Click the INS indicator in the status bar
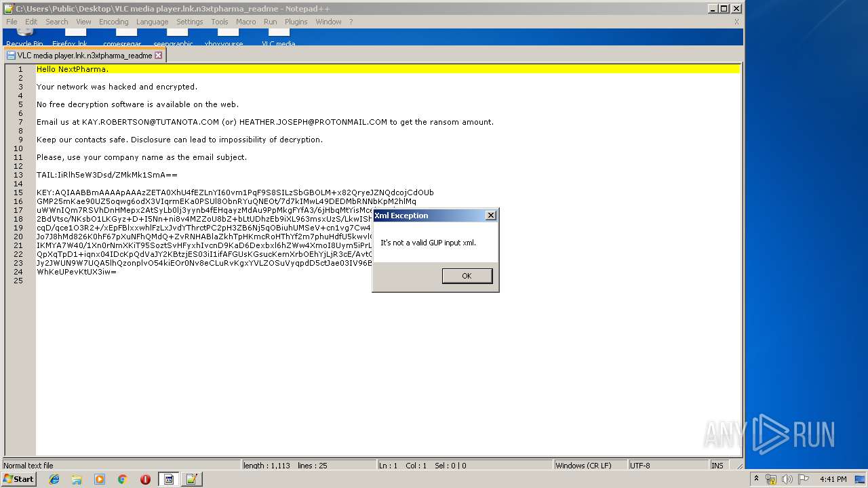868x488 pixels. [x=717, y=466]
